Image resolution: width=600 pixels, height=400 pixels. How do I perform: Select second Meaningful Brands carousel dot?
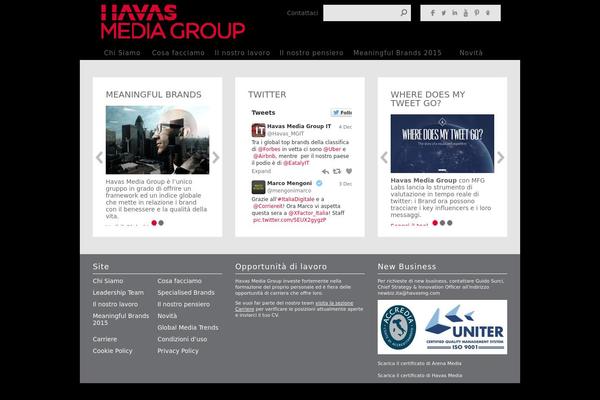pos(161,223)
